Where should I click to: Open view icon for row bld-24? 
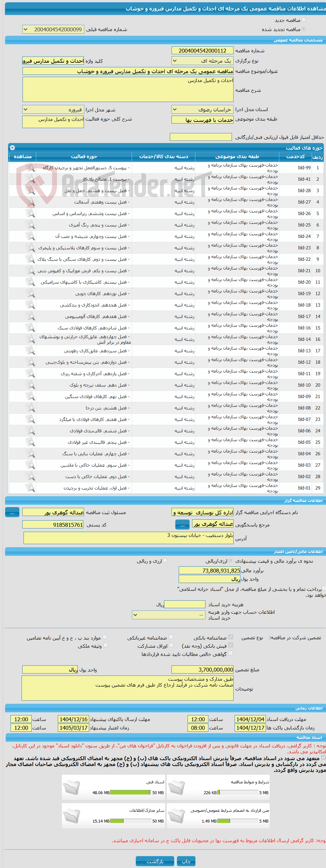click(x=30, y=236)
